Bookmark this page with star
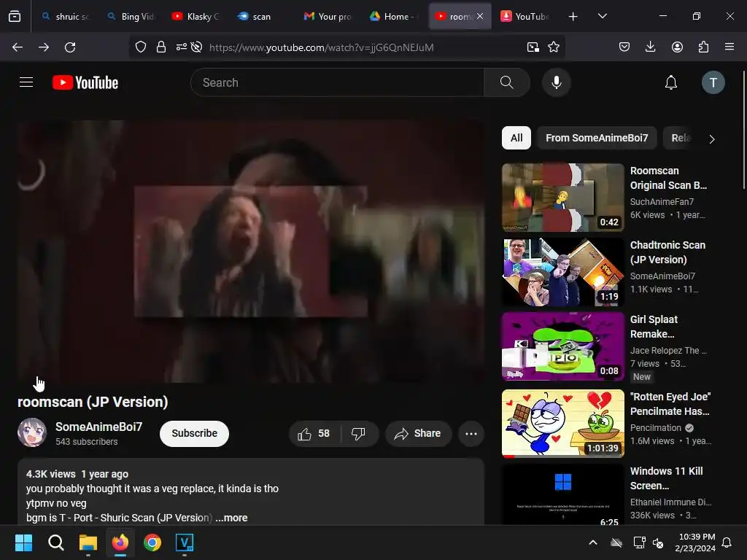The image size is (747, 560). [554, 47]
